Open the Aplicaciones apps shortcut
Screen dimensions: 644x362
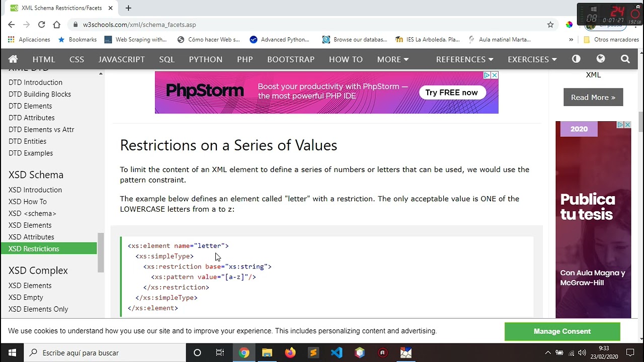[x=29, y=39]
